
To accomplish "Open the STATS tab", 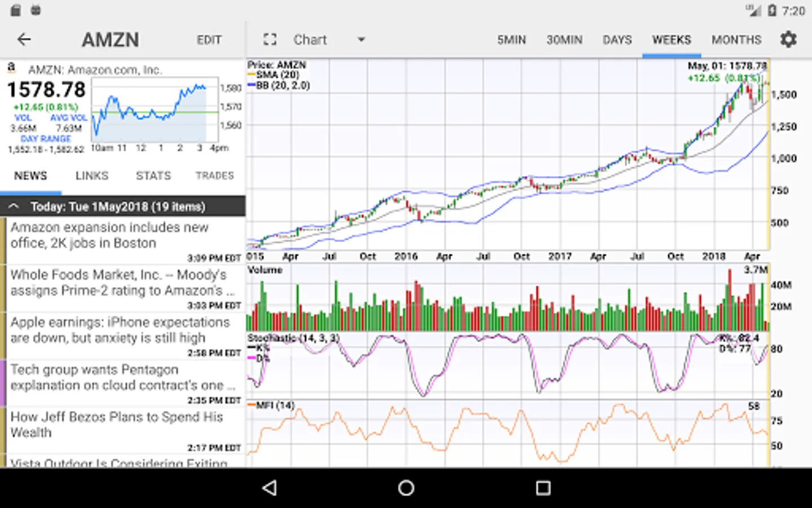I will [153, 176].
